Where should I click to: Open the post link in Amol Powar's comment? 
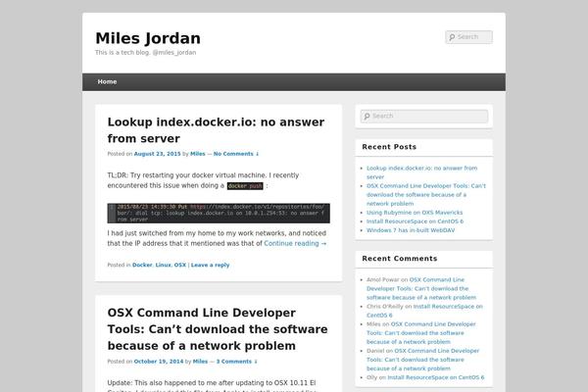click(421, 288)
